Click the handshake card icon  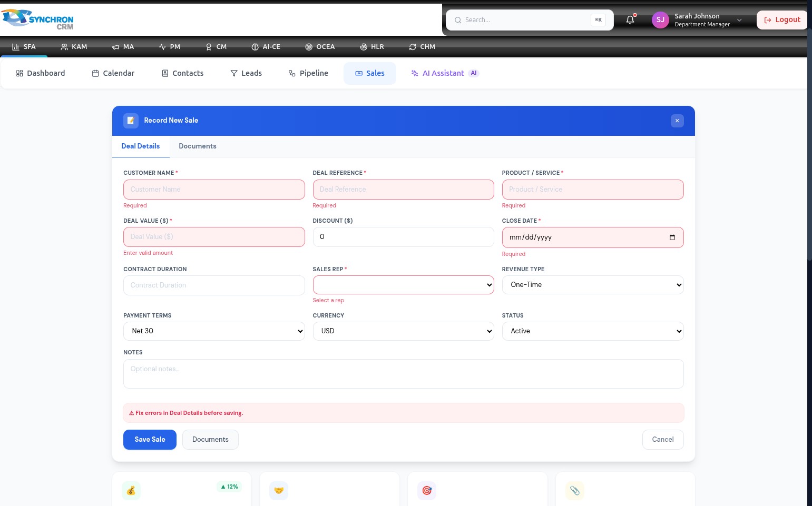click(279, 491)
